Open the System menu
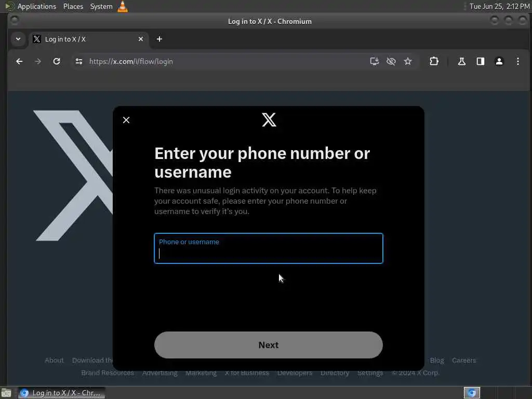532x399 pixels. point(101,6)
